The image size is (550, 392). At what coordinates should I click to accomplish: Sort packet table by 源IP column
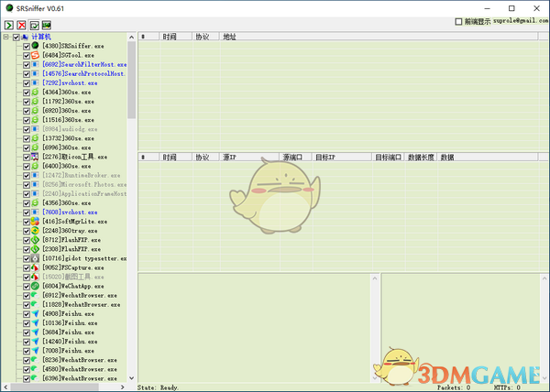249,157
